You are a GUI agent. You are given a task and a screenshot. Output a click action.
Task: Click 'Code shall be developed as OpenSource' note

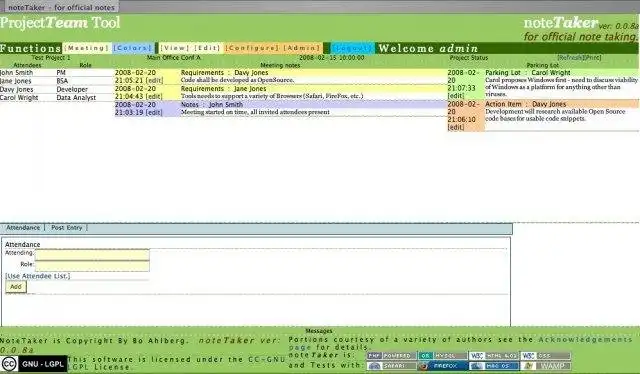[x=237, y=80]
